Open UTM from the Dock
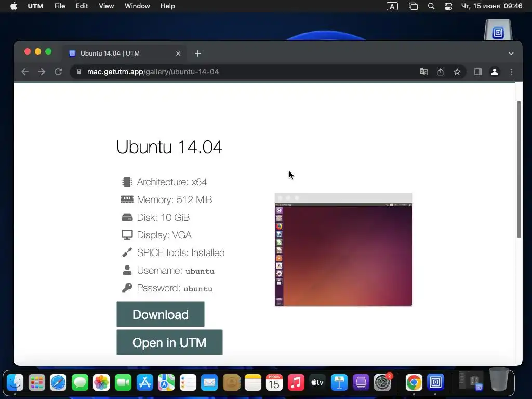The image size is (532, 399). [x=436, y=383]
